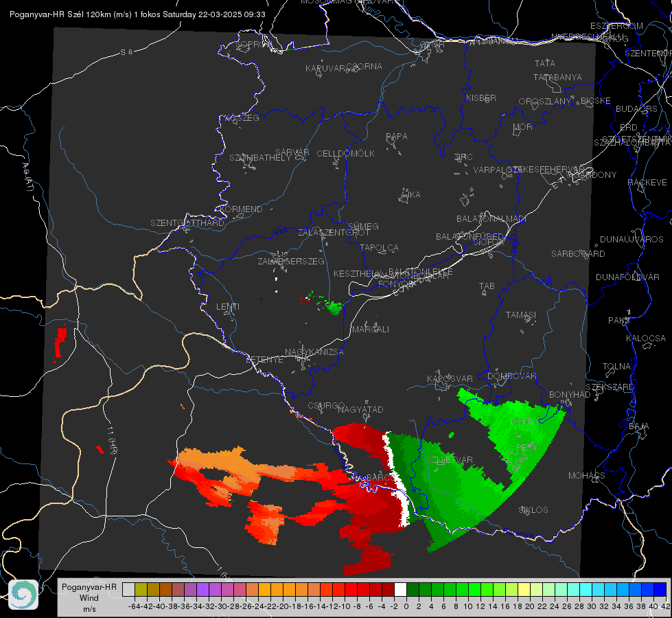This screenshot has height=618, width=672.
Task: Click the CSORNA town label
Action: click(364, 66)
